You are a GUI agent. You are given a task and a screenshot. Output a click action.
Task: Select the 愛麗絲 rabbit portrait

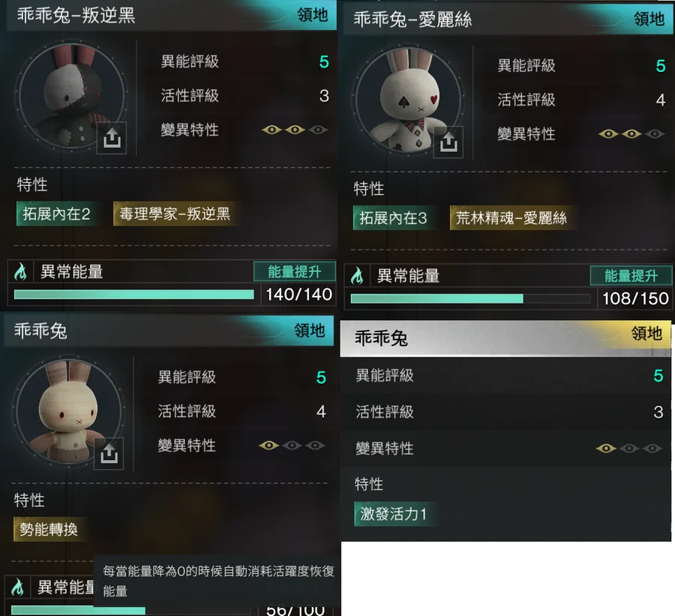coord(408,100)
